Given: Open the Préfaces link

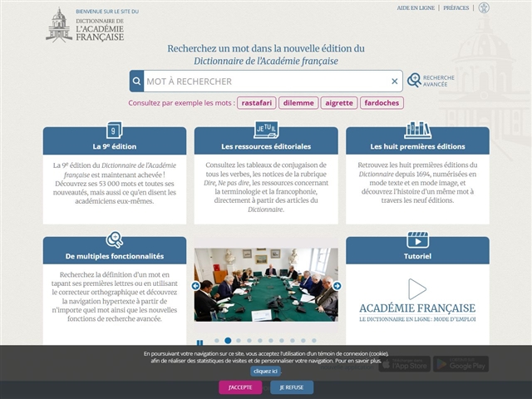Looking at the screenshot, I should pos(456,7).
